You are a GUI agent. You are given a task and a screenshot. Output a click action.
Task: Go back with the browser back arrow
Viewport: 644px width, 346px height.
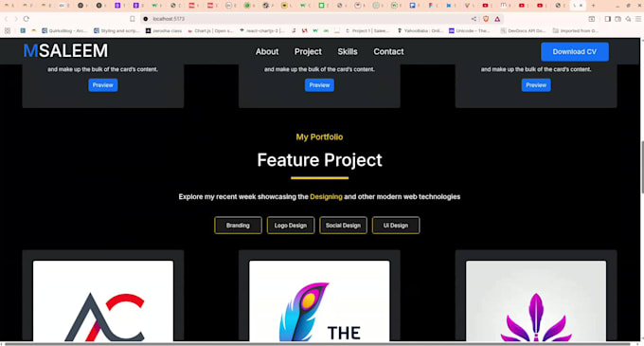click(7, 19)
